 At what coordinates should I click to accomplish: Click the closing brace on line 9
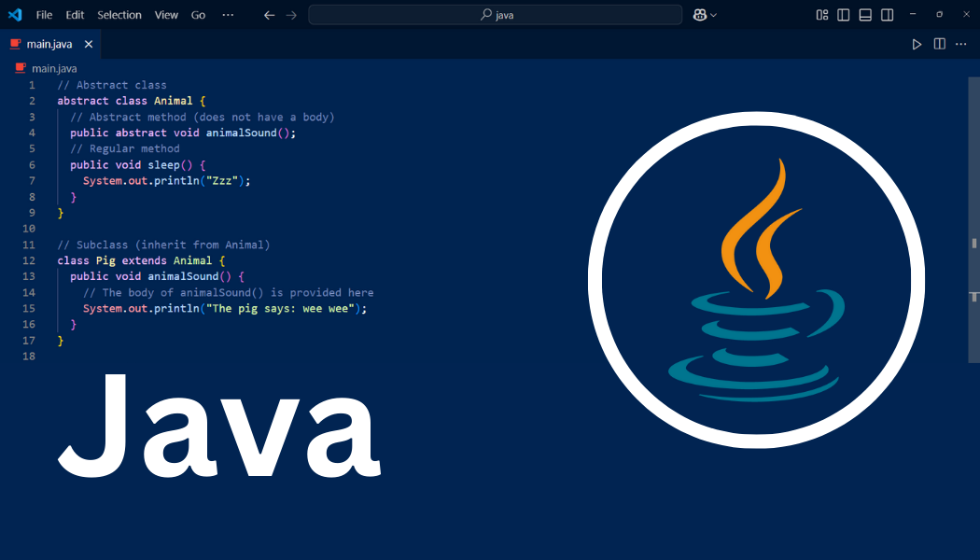(x=61, y=213)
